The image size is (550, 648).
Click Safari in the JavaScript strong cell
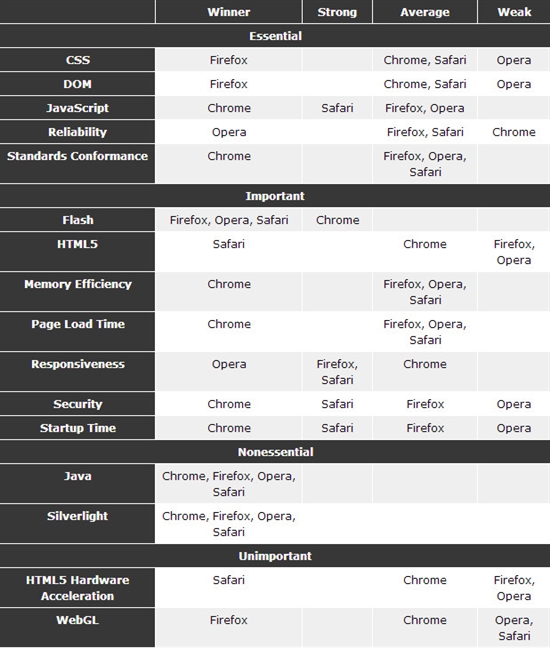[x=337, y=108]
